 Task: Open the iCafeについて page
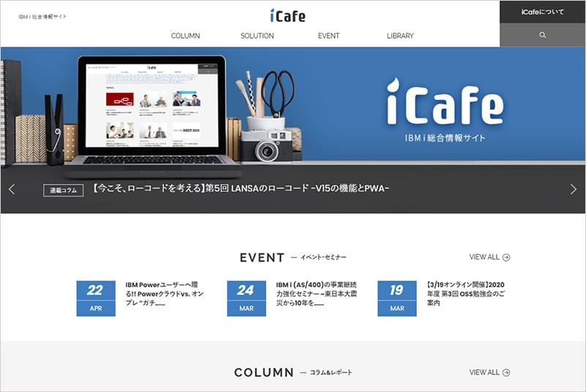(x=542, y=12)
